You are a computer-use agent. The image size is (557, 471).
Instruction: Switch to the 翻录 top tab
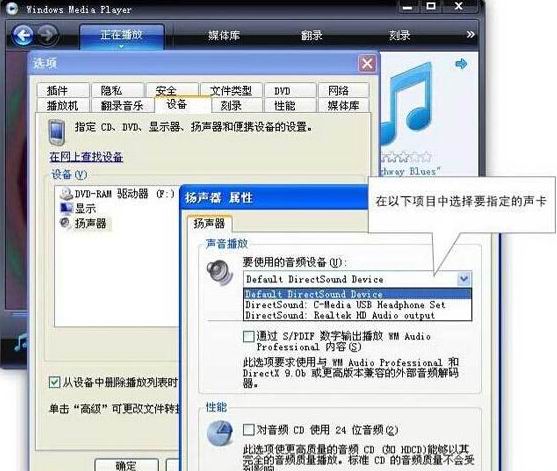[312, 35]
